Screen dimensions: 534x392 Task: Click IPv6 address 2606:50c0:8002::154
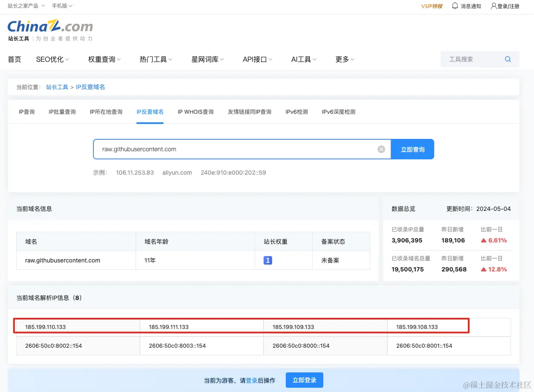pyautogui.click(x=54, y=346)
